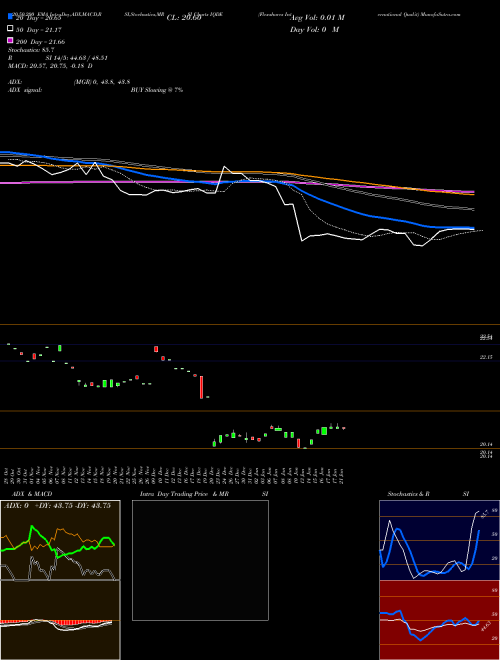Click the large red candlestick in December

(x=202, y=387)
